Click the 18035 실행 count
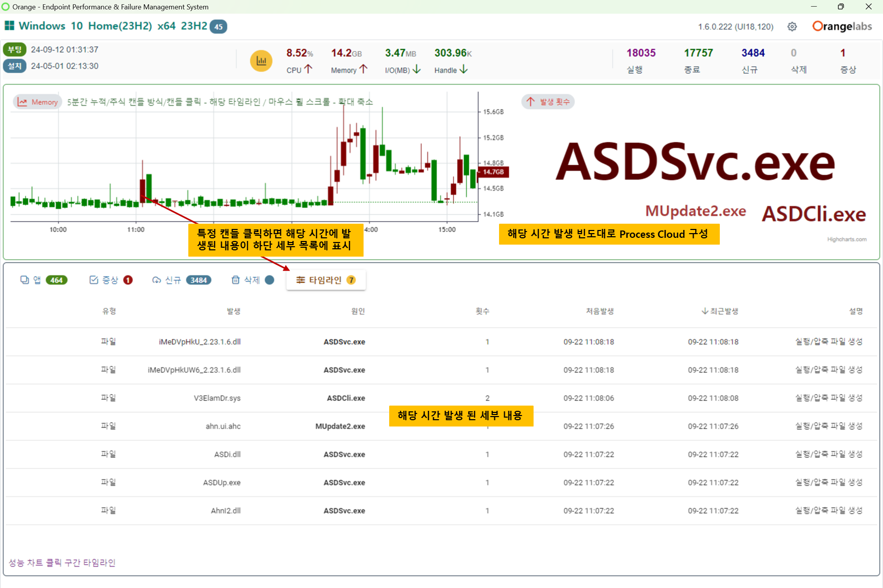 pos(641,53)
